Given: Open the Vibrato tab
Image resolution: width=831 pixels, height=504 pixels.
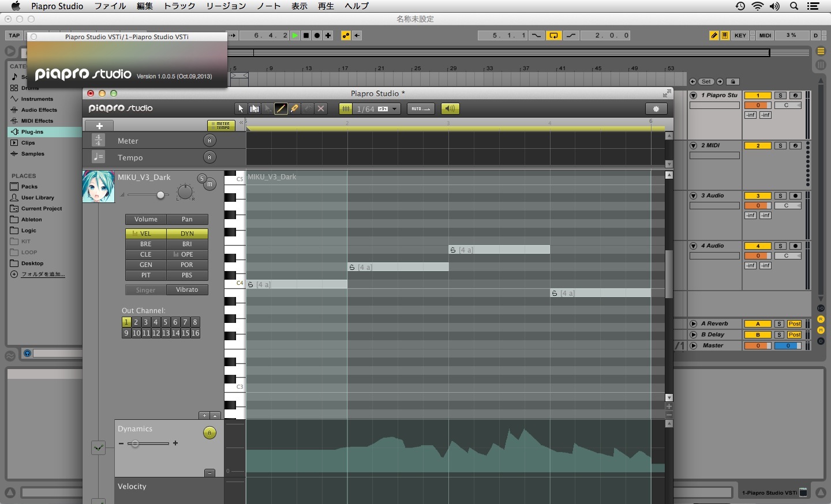Looking at the screenshot, I should [x=187, y=289].
